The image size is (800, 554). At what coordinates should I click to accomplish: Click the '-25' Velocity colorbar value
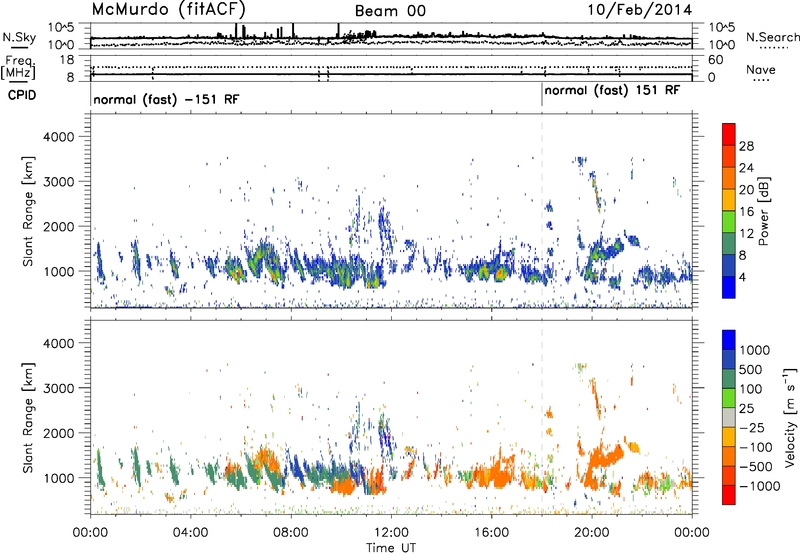[753, 428]
